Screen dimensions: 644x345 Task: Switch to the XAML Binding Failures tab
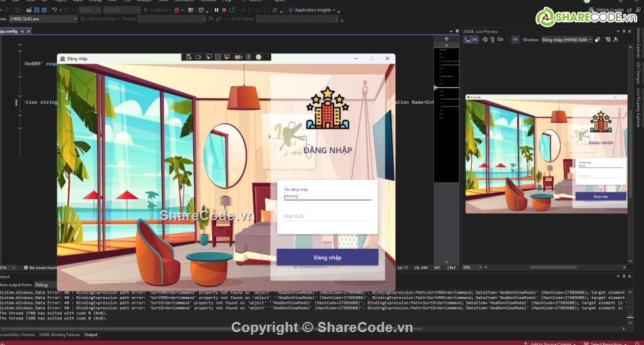[59, 335]
